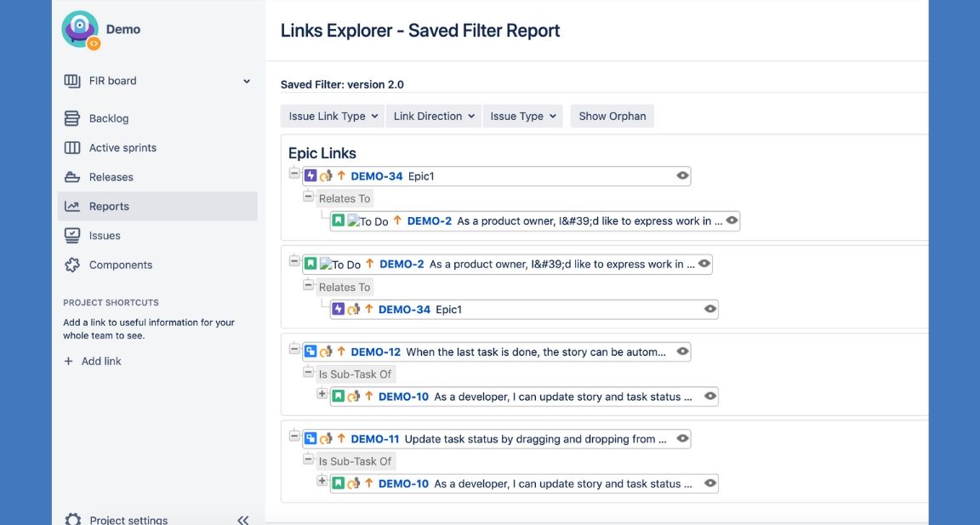Click the Project settings gear icon
This screenshot has width=980, height=525.
[x=73, y=519]
